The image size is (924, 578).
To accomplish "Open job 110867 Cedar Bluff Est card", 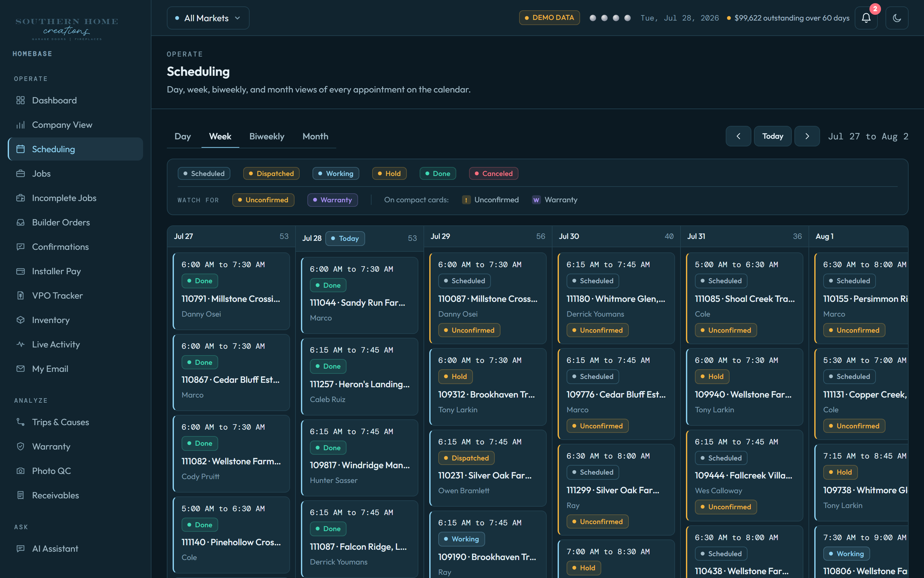I will [231, 372].
